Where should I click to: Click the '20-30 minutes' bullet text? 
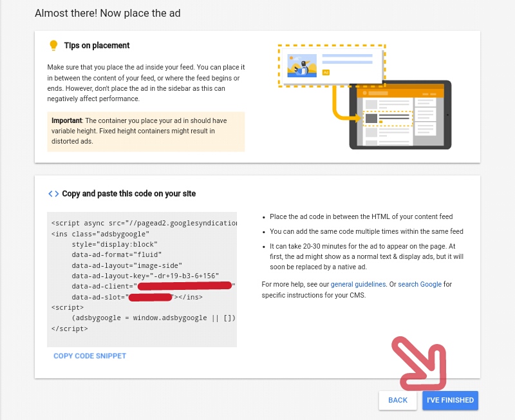(x=366, y=256)
